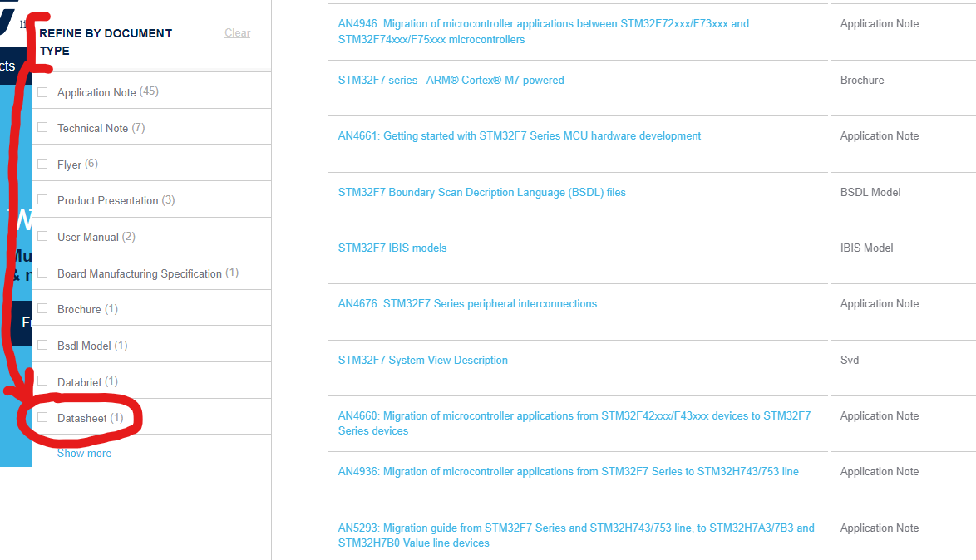Open STM32F7 Boundary Scan BSDL files link
The height and width of the screenshot is (560, 976).
[482, 192]
